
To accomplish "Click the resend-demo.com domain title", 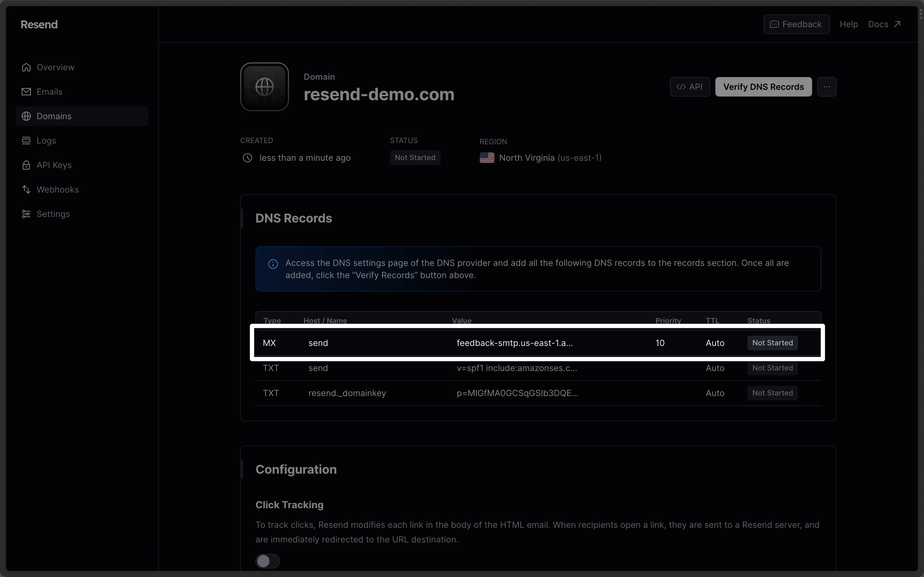I will pos(379,94).
